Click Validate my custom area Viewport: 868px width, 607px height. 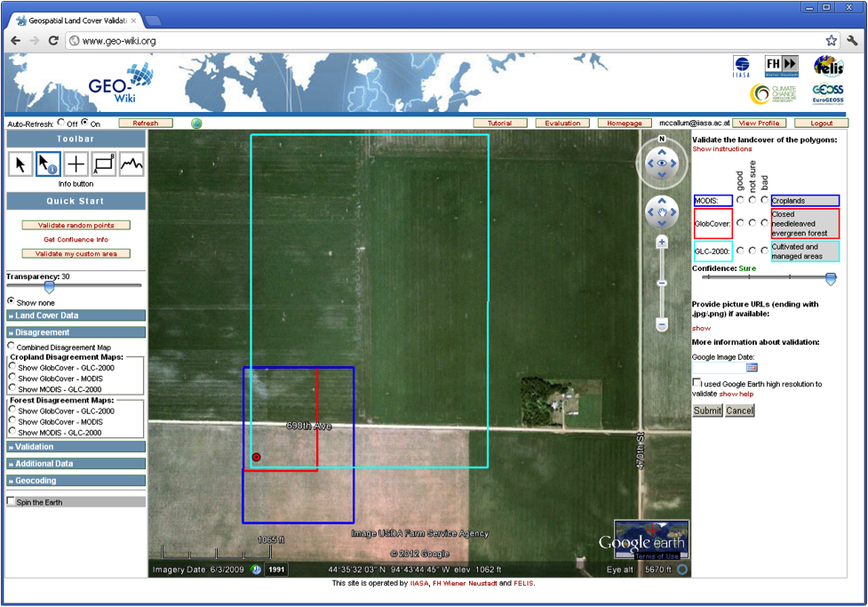(76, 253)
